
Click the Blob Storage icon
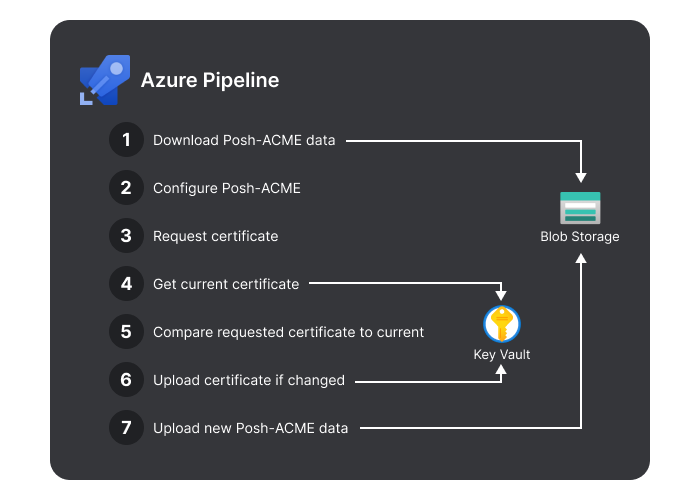click(x=580, y=208)
